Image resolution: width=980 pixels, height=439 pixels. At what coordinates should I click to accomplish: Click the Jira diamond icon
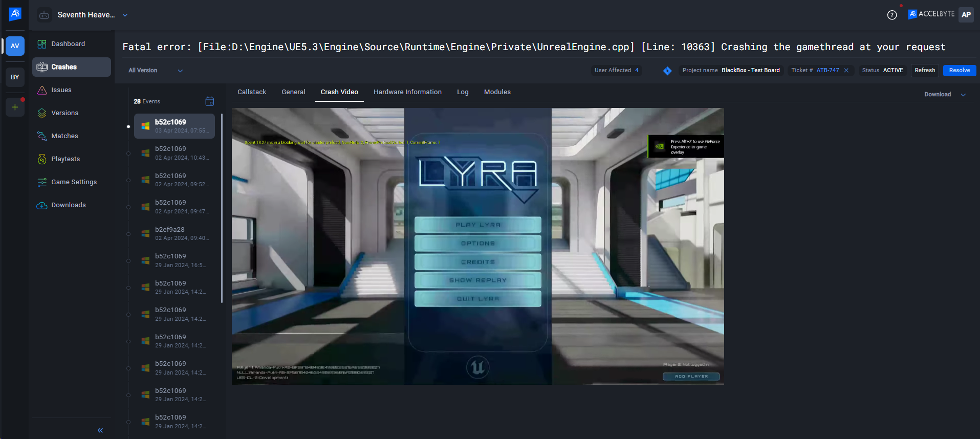pos(667,71)
